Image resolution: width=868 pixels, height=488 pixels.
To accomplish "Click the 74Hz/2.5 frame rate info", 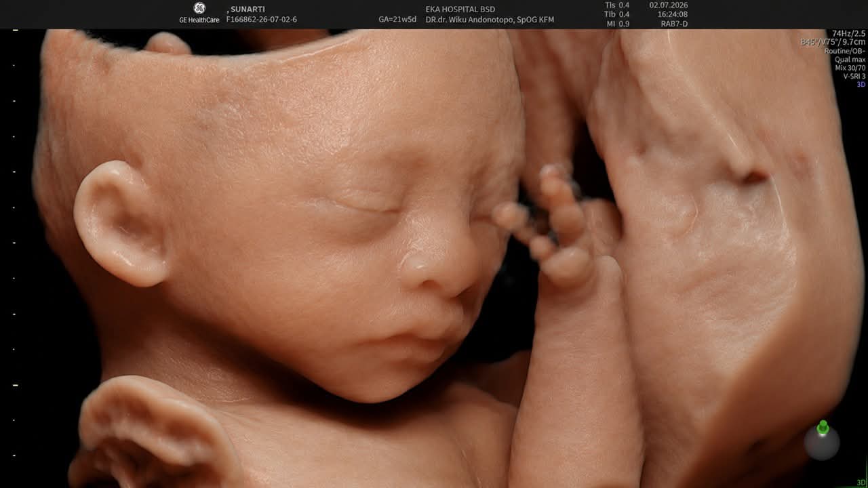I will click(849, 33).
